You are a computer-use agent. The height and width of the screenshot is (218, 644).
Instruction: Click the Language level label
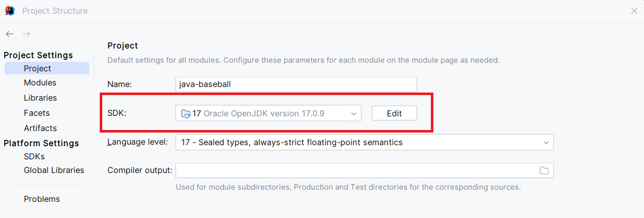click(137, 143)
